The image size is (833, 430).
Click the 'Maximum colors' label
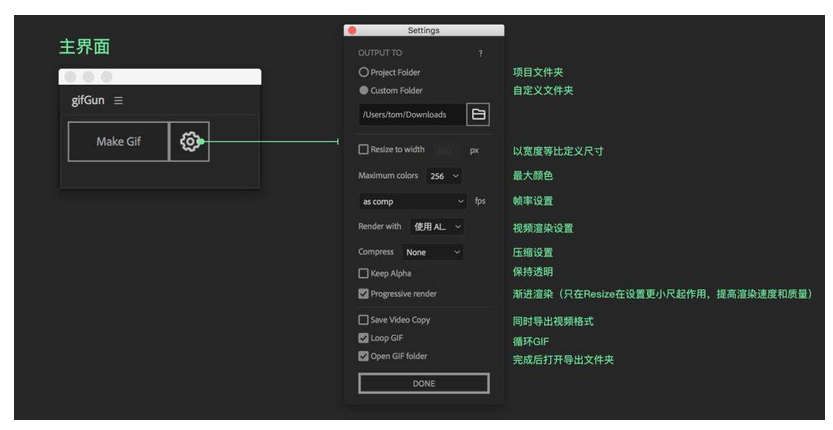coord(388,175)
